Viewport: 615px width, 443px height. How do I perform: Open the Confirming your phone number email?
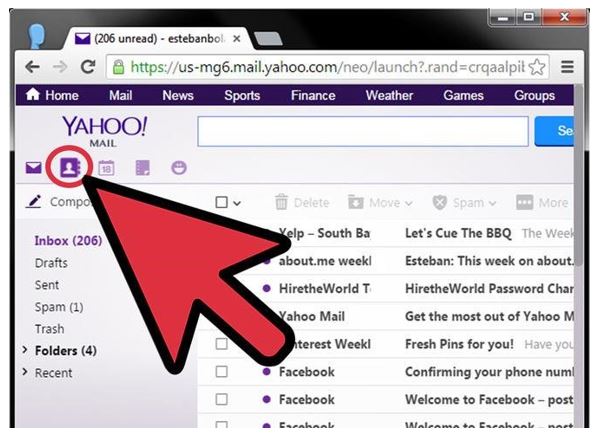coord(489,372)
